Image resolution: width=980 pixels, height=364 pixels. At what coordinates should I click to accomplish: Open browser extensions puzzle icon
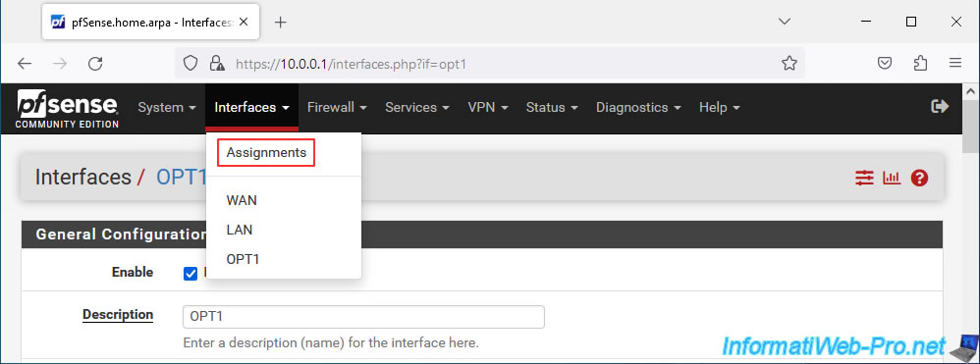pos(920,63)
